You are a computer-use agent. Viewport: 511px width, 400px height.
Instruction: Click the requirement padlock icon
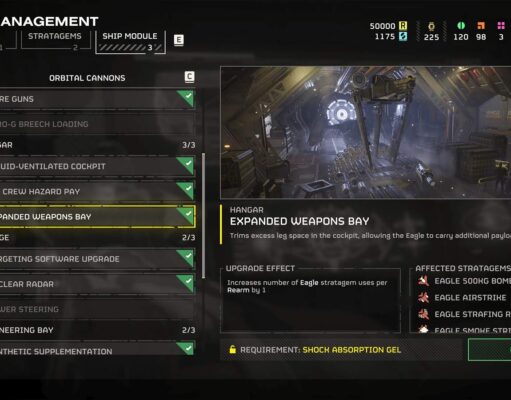(233, 349)
